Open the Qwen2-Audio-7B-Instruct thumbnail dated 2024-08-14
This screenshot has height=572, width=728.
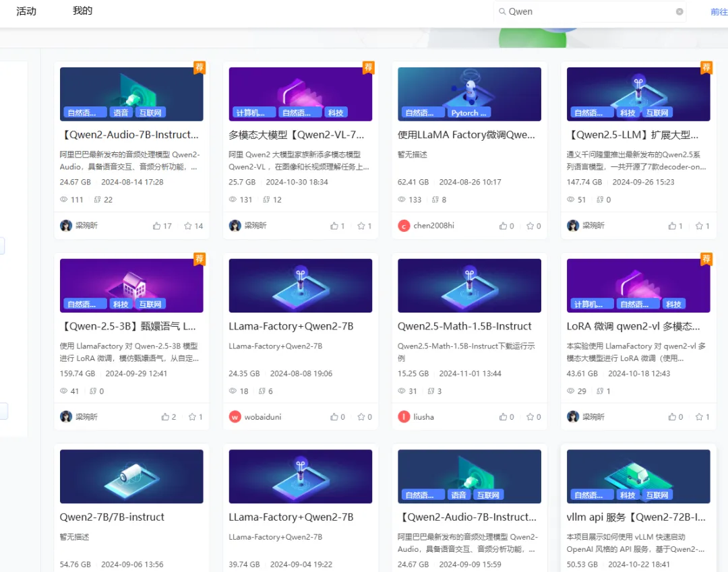click(x=131, y=94)
